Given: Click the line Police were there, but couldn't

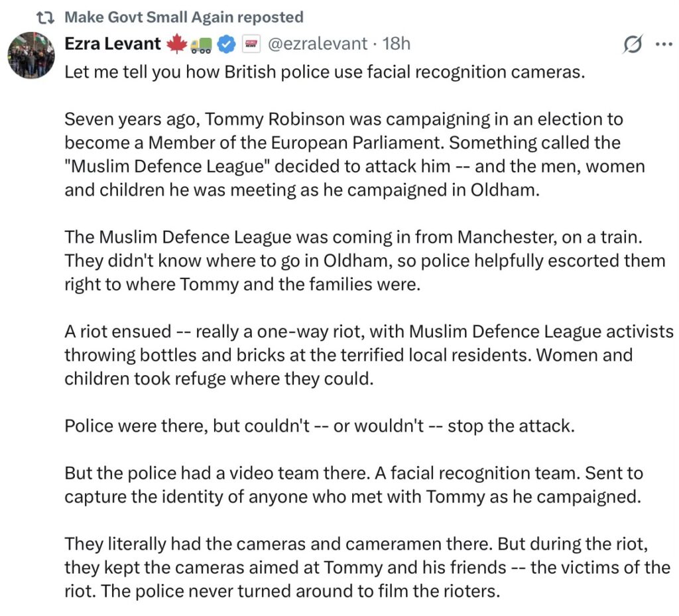Looking at the screenshot, I should pyautogui.click(x=320, y=426).
